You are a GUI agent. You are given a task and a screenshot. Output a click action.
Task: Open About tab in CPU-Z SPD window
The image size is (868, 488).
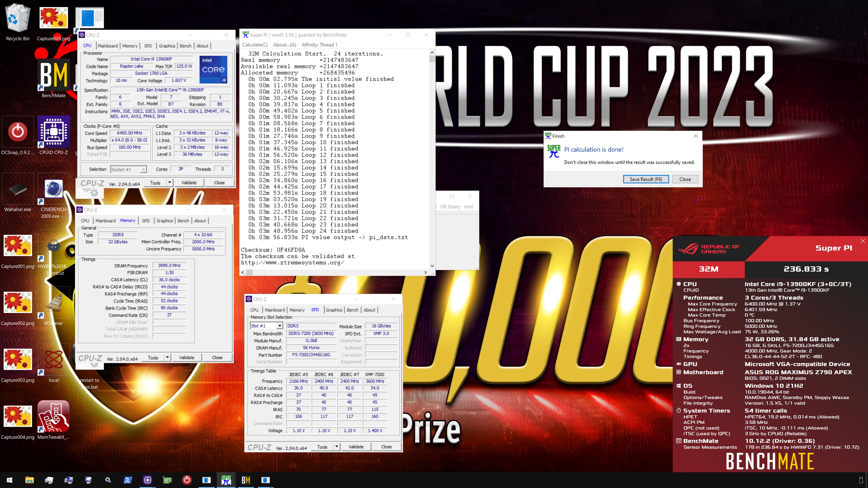click(369, 310)
